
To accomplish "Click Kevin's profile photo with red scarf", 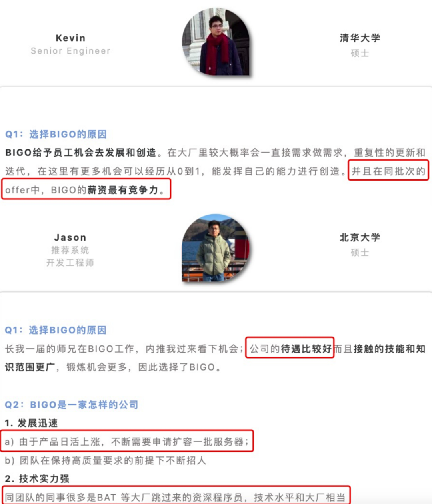I will click(216, 42).
